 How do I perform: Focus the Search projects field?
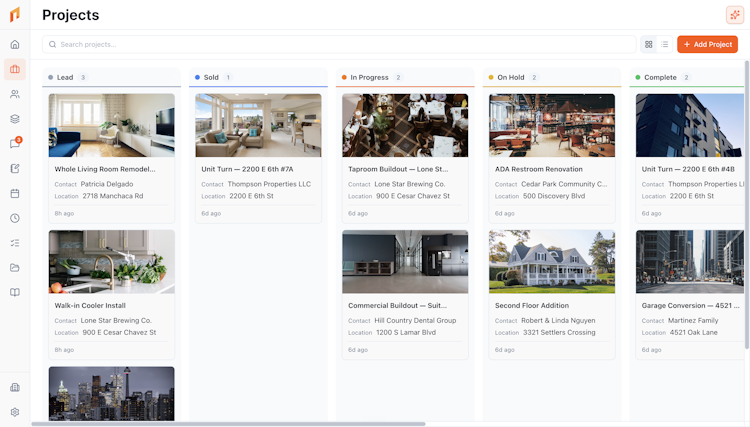pyautogui.click(x=339, y=44)
